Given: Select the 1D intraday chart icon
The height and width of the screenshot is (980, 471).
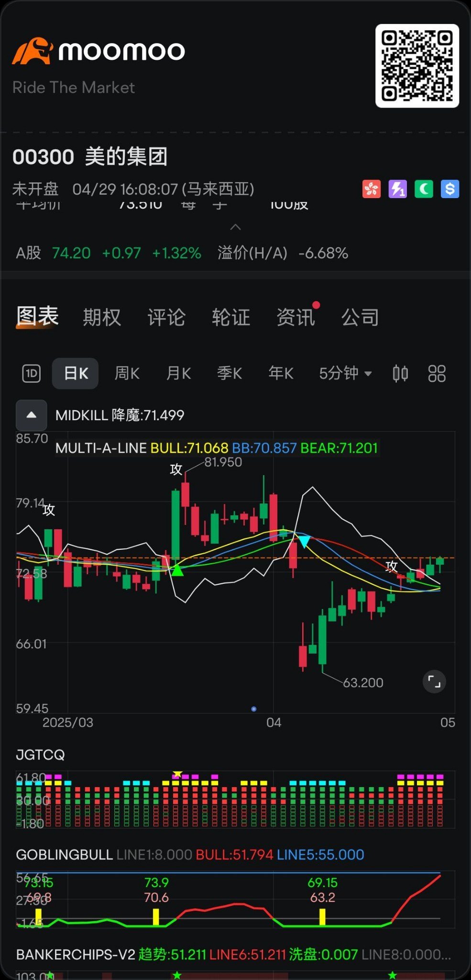Looking at the screenshot, I should (x=32, y=373).
